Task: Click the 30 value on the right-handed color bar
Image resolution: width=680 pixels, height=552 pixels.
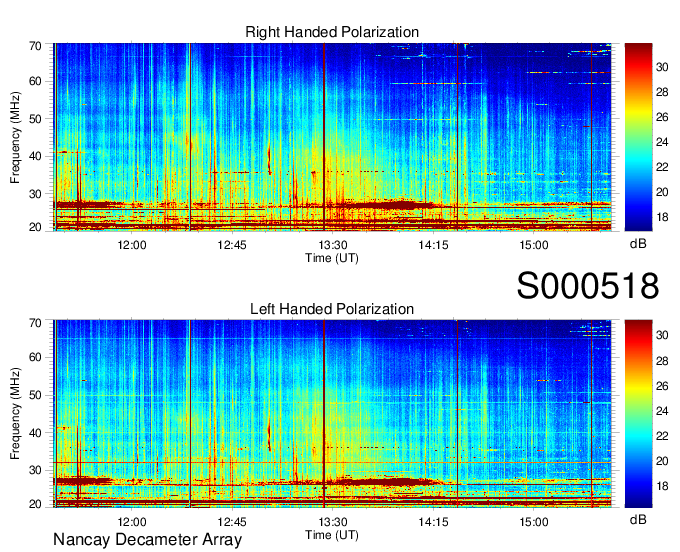Action: point(662,67)
